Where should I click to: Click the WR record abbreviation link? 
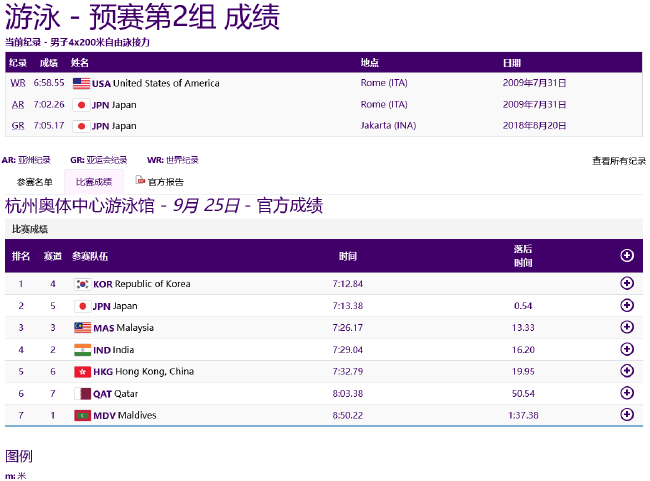point(18,83)
